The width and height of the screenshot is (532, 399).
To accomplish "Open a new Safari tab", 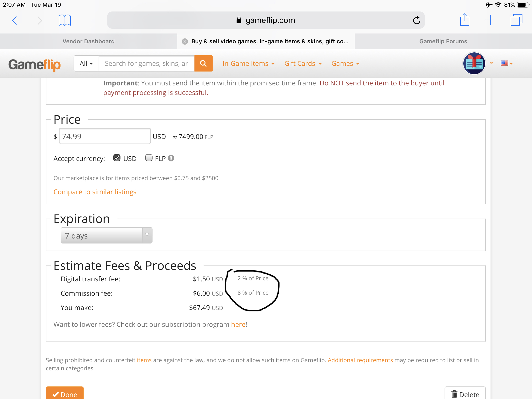I will coord(490,20).
